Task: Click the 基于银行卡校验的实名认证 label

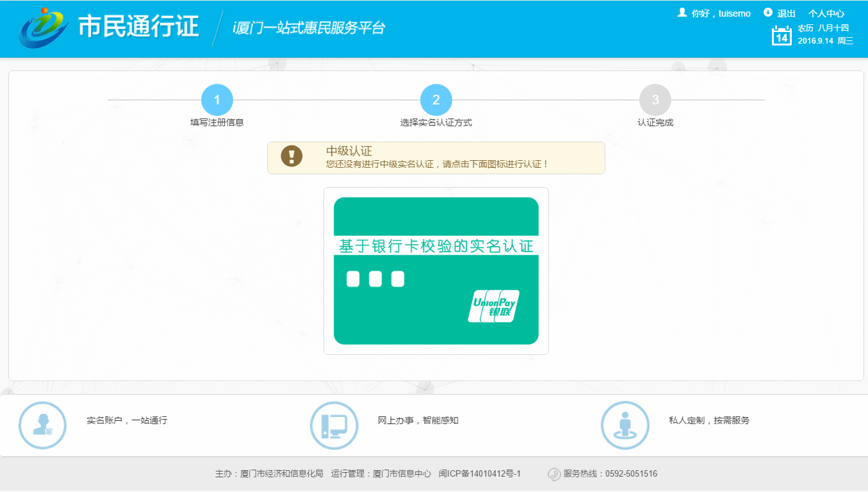Action: pyautogui.click(x=436, y=246)
